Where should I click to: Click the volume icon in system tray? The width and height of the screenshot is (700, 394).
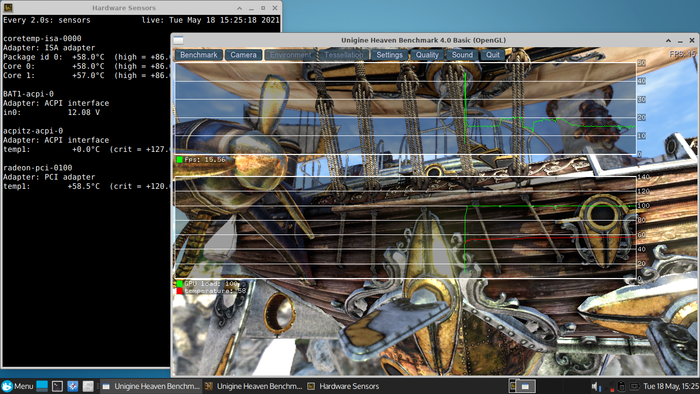click(596, 386)
